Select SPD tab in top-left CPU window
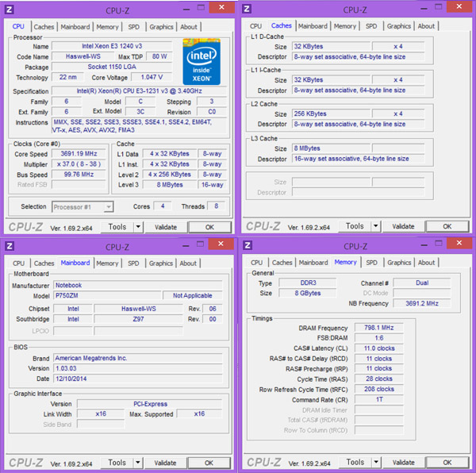 pos(133,27)
